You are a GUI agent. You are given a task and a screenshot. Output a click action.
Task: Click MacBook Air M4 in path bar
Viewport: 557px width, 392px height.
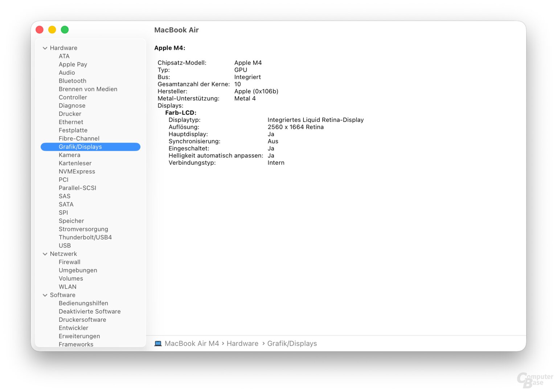[x=192, y=343]
